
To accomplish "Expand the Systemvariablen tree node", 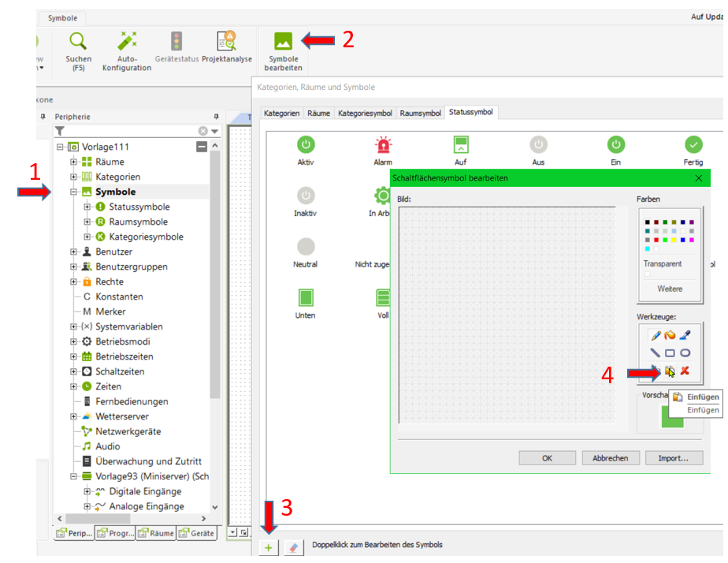I will coord(73,326).
